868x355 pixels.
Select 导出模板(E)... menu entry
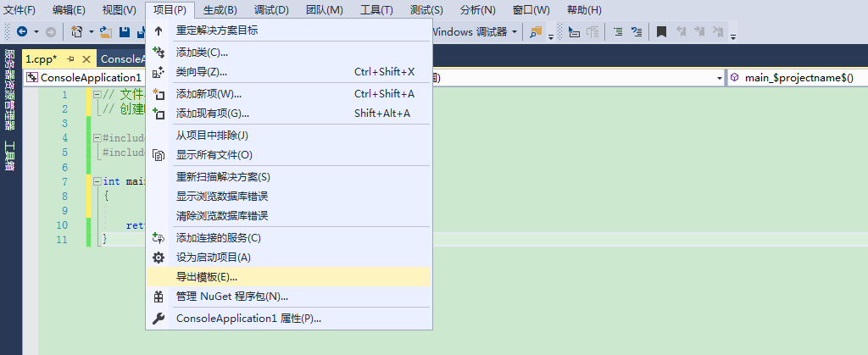[288, 277]
